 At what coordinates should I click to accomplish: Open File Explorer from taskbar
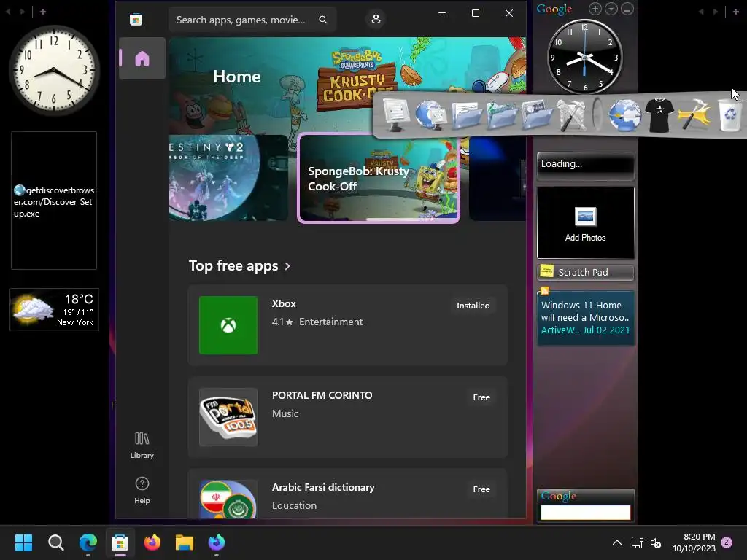coord(185,542)
